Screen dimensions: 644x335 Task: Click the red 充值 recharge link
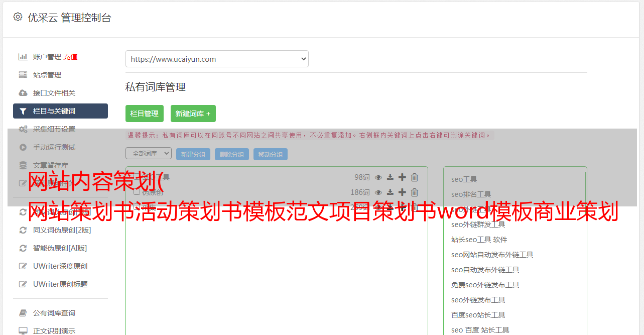(70, 57)
